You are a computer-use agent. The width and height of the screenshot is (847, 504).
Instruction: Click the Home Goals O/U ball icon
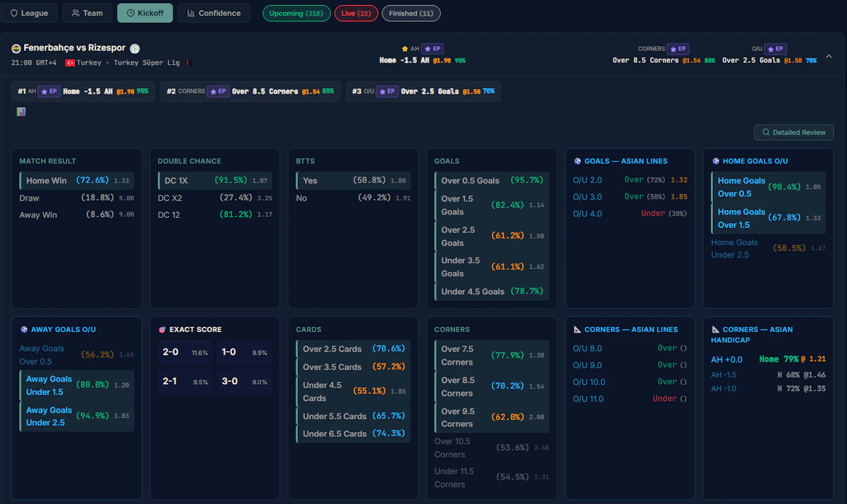point(716,161)
